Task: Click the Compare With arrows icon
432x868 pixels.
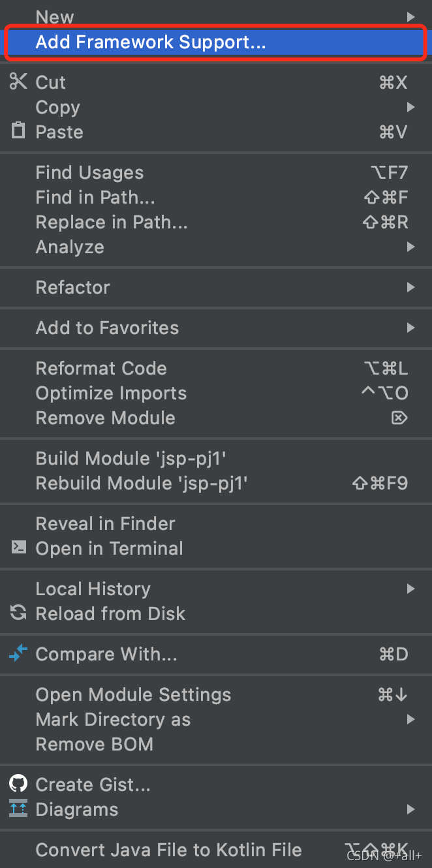Action: 18,653
